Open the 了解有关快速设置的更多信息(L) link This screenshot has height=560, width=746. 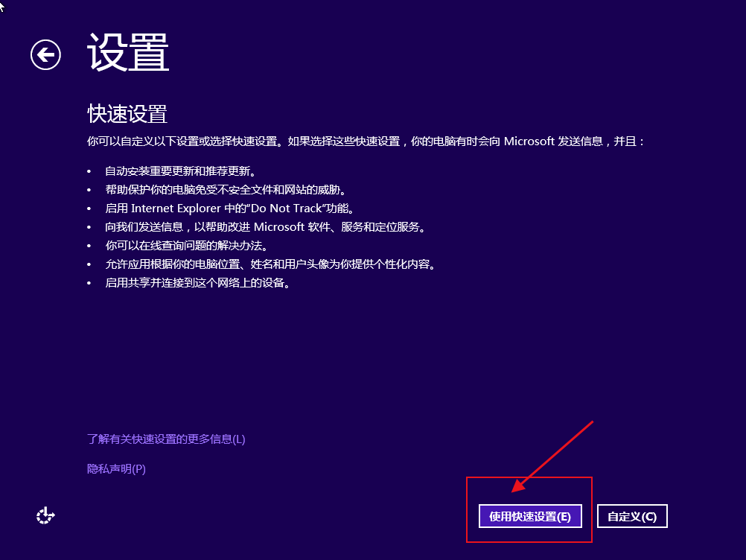coord(166,439)
